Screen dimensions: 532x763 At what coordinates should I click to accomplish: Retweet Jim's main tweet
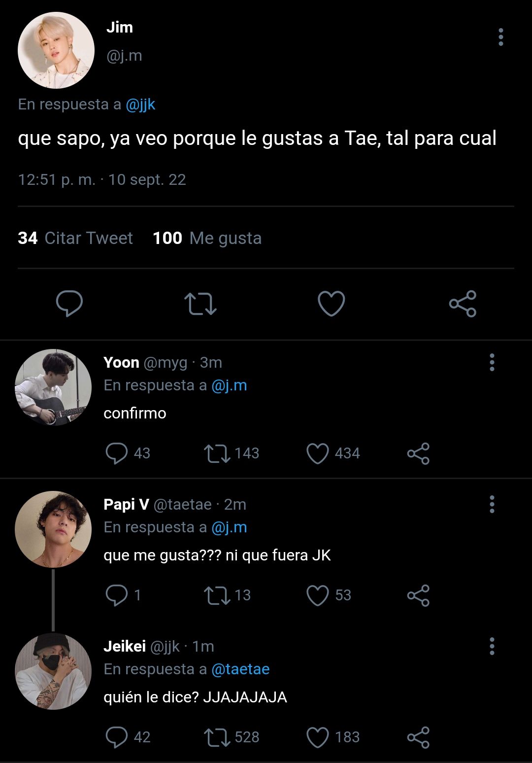(200, 304)
